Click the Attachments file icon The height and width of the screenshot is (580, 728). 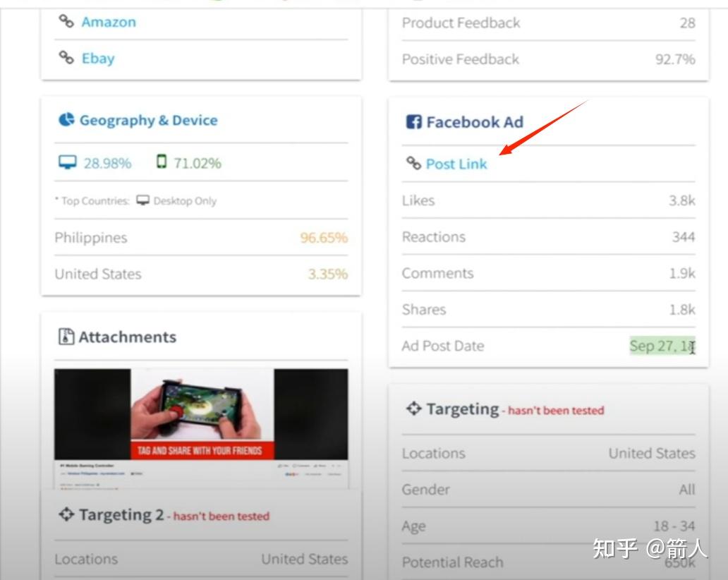[x=66, y=337]
